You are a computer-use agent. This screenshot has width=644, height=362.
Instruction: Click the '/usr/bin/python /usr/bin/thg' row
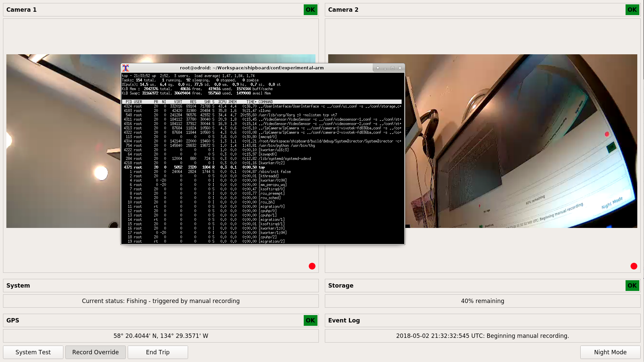click(262, 145)
